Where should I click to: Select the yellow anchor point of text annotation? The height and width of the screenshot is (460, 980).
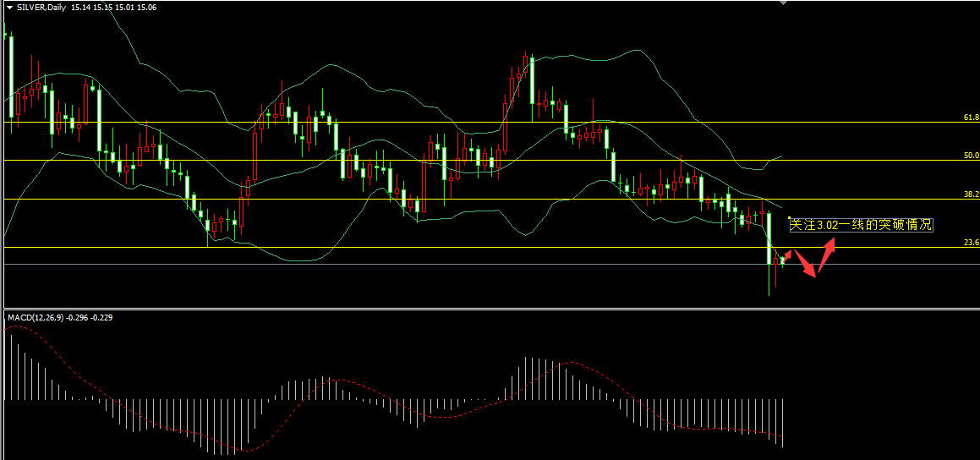click(789, 218)
